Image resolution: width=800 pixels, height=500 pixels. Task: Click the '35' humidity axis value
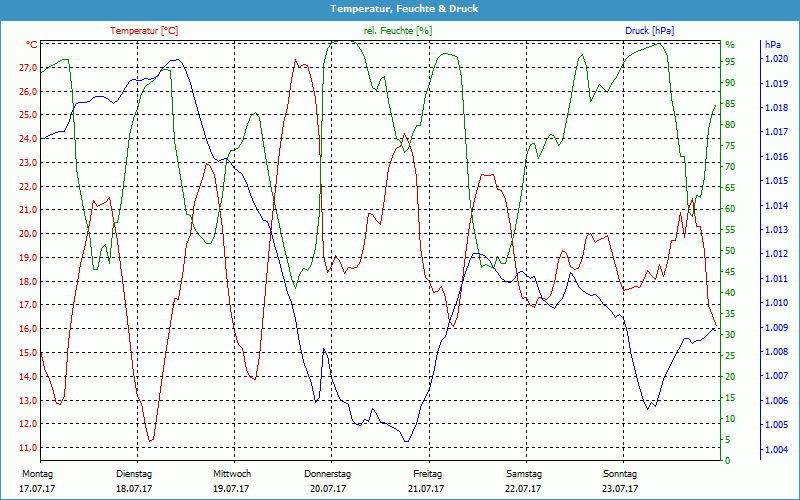(730, 313)
